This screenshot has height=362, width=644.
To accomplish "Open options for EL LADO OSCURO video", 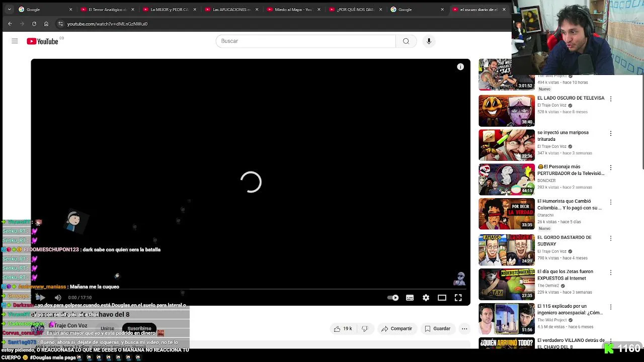I will pyautogui.click(x=611, y=99).
